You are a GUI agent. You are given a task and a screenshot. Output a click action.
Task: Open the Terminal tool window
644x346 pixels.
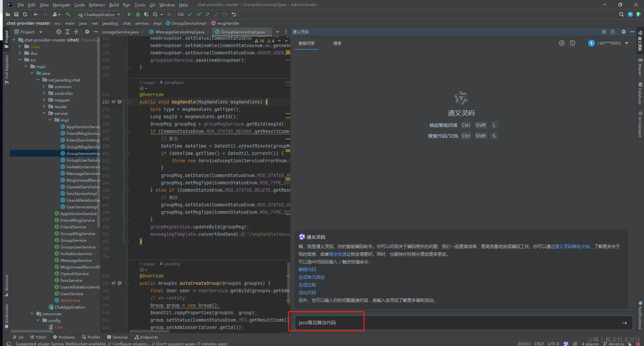(x=117, y=337)
